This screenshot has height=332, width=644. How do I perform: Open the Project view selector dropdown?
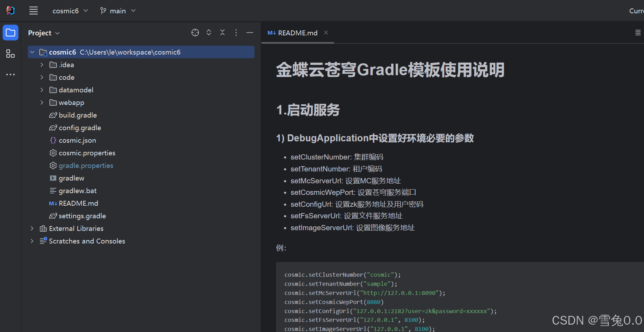coord(44,33)
